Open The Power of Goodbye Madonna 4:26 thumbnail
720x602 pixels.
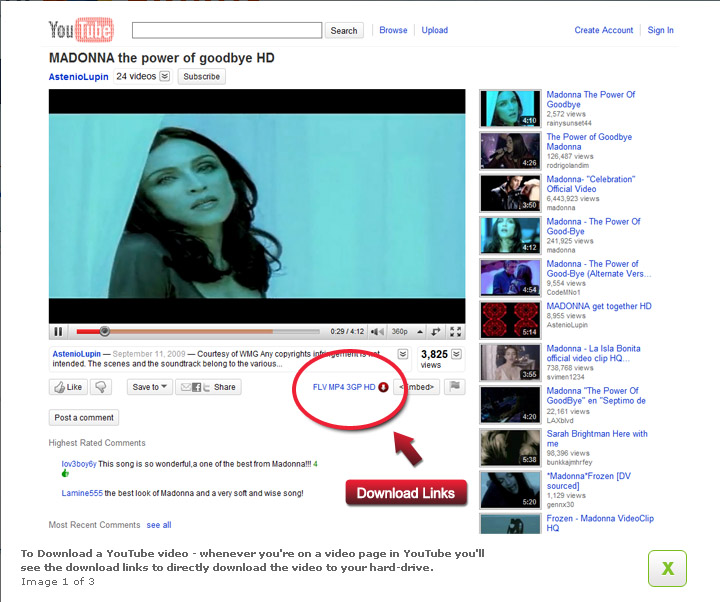(510, 151)
